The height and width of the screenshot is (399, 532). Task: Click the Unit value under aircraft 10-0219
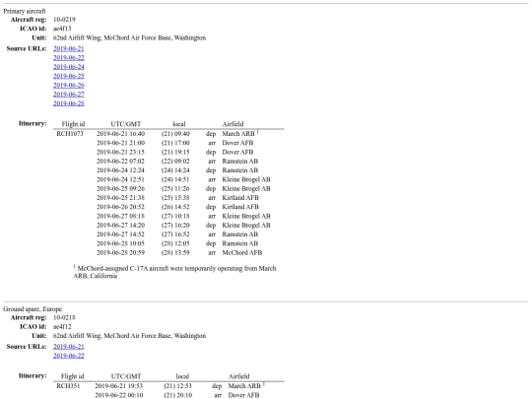[129, 37]
